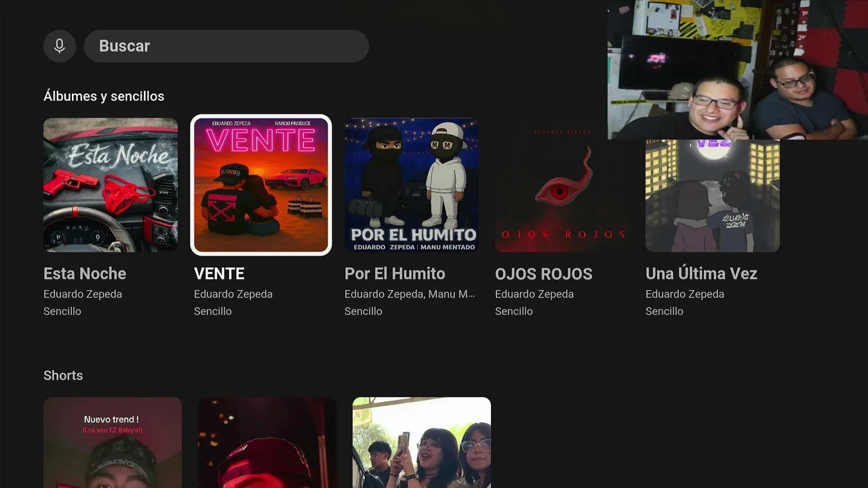Open the OJOS ROJOS cover art
This screenshot has width=868, height=488.
point(562,185)
